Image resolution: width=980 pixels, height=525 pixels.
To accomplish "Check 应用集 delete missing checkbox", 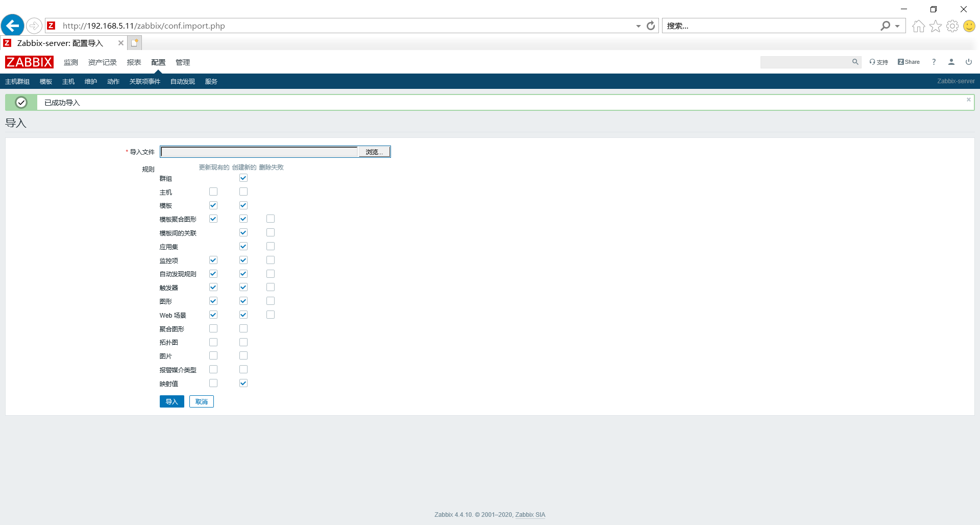I will coord(271,246).
